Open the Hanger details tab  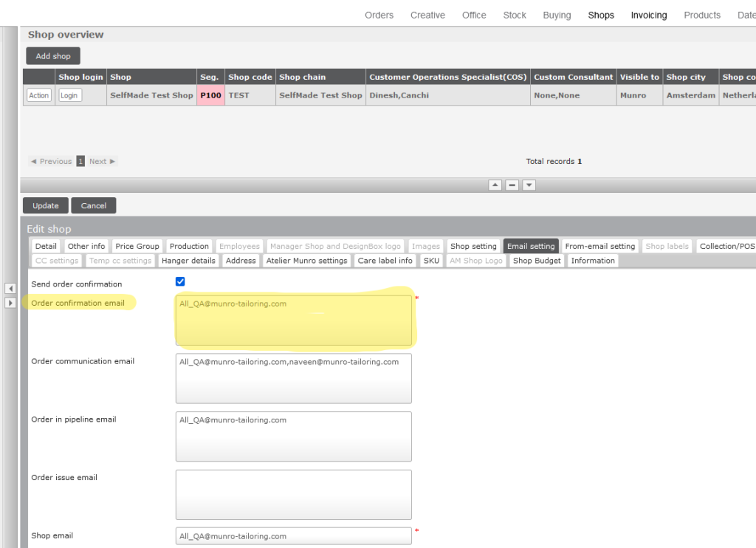tap(188, 261)
